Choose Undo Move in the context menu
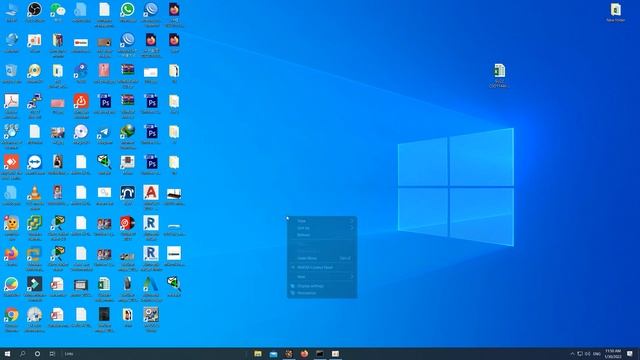 click(322, 258)
